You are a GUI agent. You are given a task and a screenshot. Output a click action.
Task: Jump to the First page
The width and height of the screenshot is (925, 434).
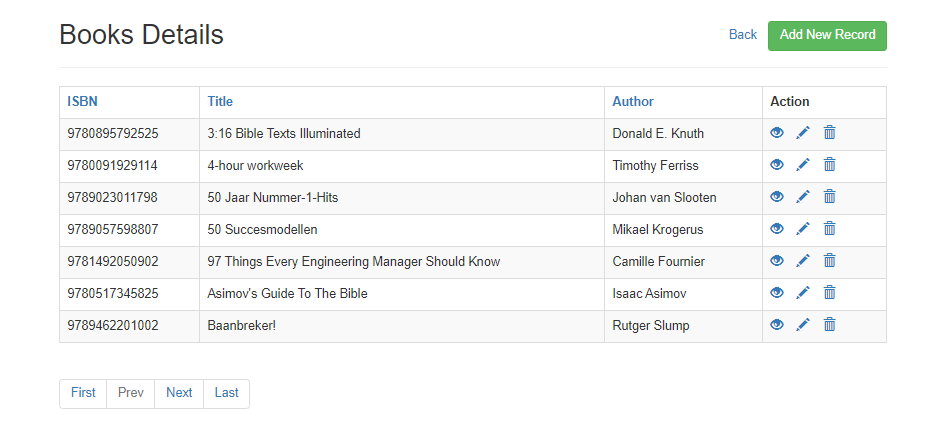[x=83, y=393]
